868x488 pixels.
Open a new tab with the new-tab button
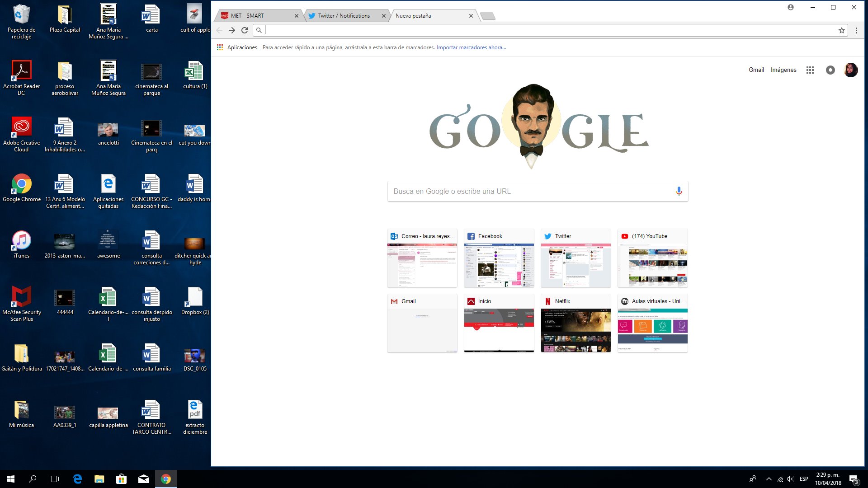(x=487, y=16)
